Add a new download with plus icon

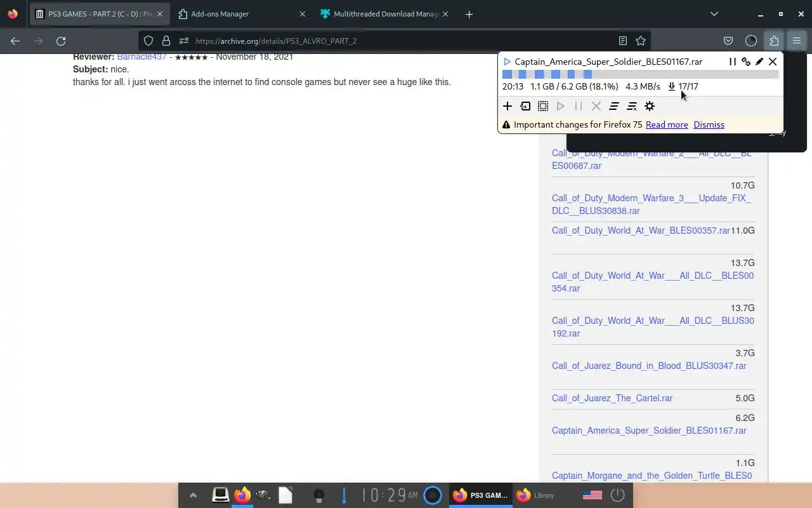click(x=507, y=106)
